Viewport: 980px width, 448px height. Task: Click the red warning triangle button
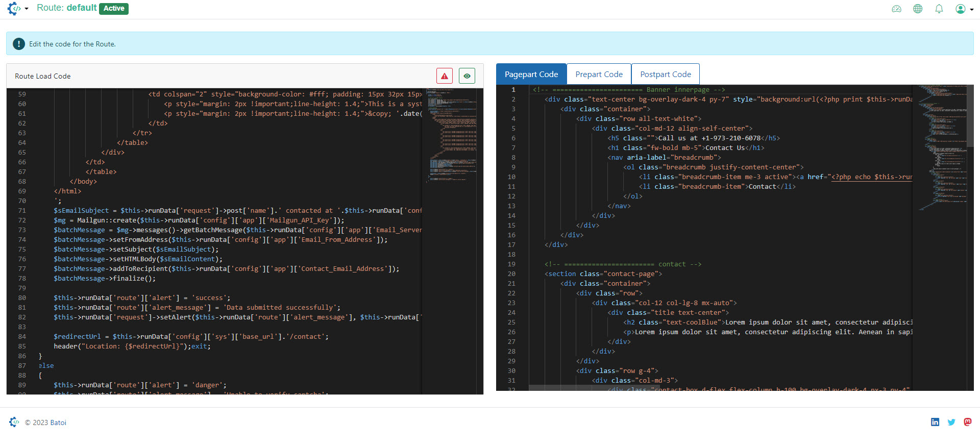coord(445,76)
